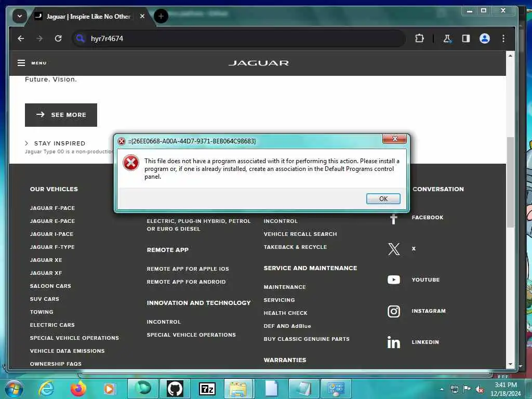Open INCONTROL under Innovation and Technology

(x=164, y=322)
